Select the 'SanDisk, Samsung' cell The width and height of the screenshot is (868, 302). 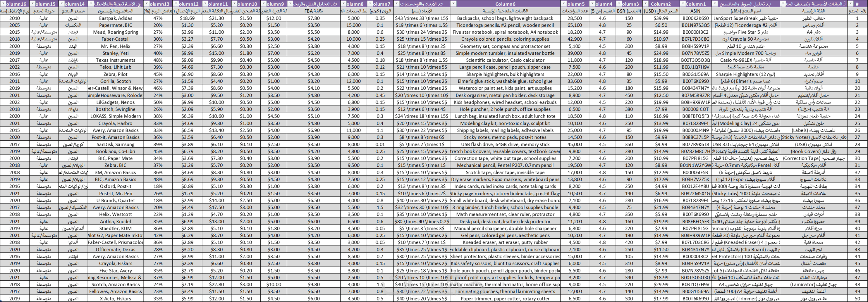point(115,144)
